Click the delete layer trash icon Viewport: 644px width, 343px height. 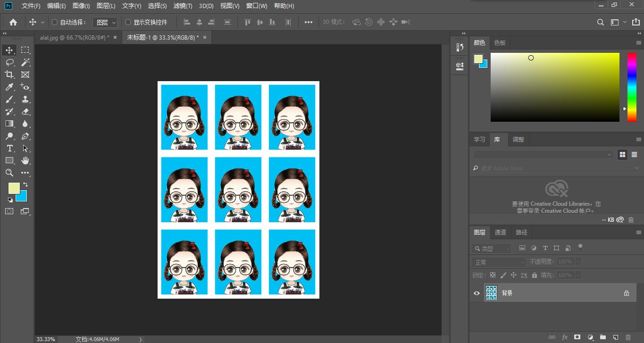[x=627, y=337]
